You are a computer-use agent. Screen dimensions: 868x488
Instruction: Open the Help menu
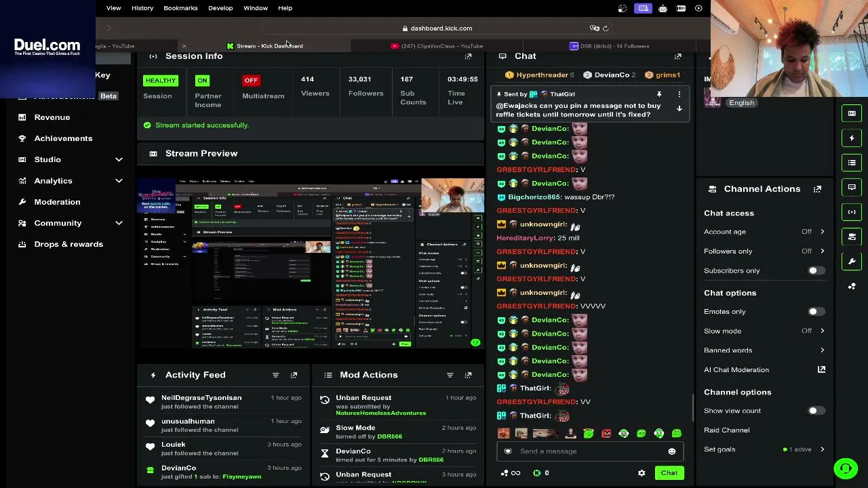coord(285,8)
